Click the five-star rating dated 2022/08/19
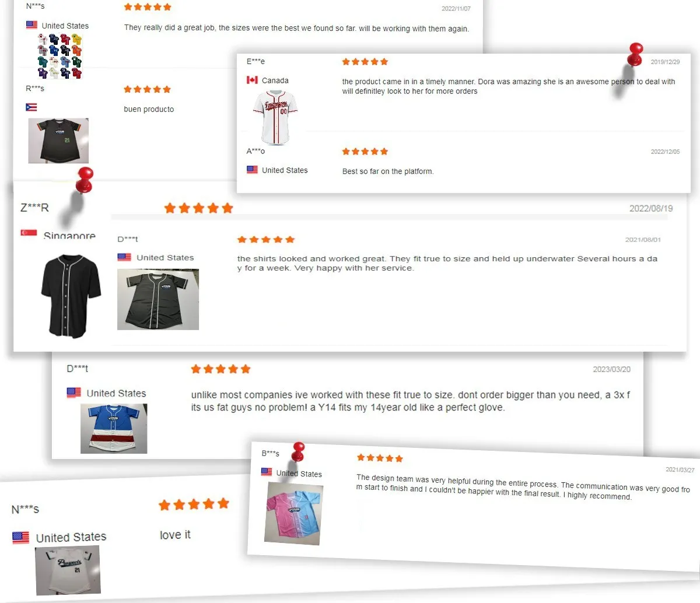Screen dimensions: 700x603 [198, 208]
